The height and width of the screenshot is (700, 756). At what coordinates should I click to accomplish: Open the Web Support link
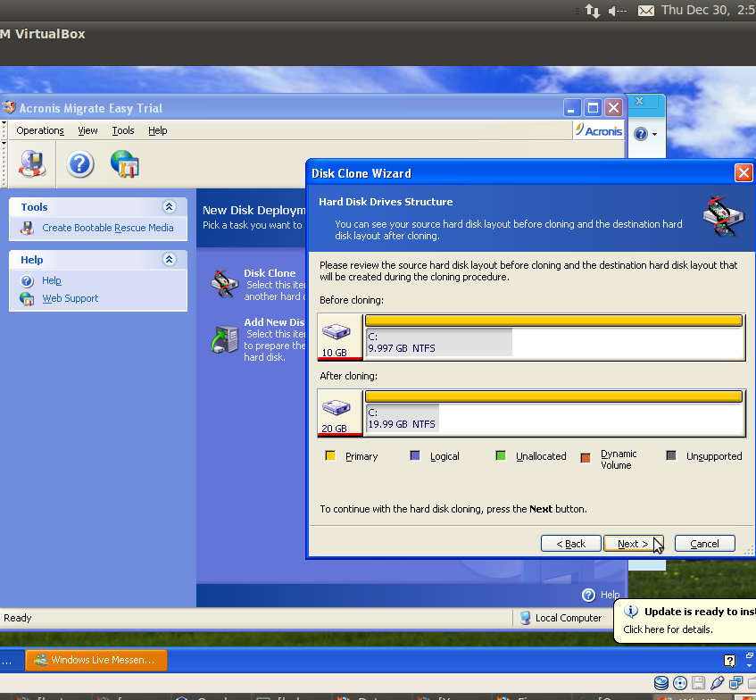click(70, 298)
